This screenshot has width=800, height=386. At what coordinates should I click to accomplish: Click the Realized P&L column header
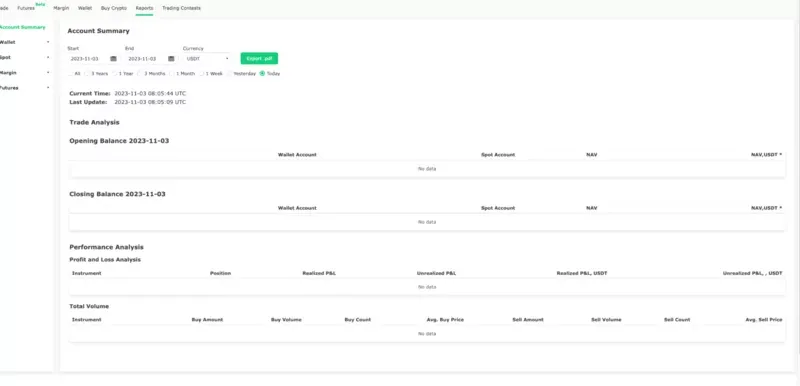tap(319, 273)
